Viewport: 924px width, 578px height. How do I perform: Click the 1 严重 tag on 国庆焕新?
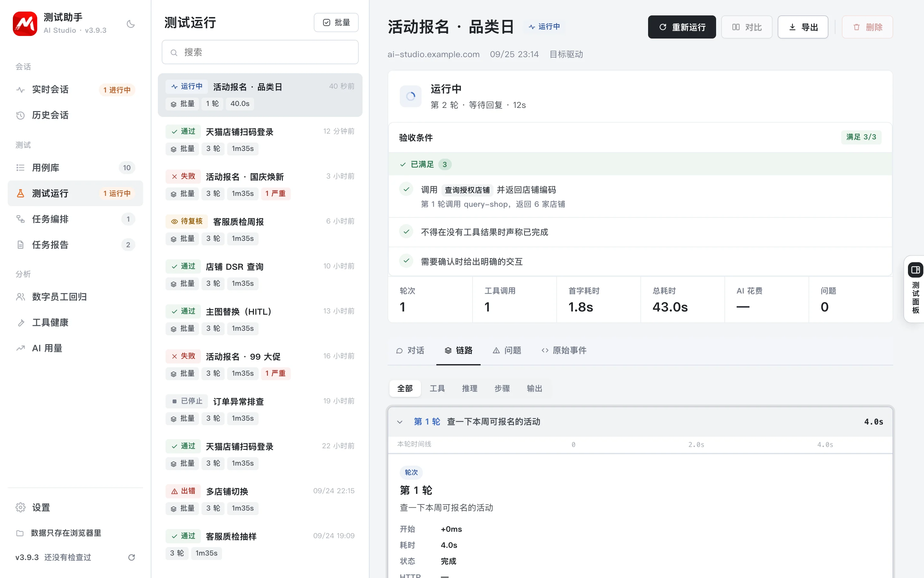pyautogui.click(x=275, y=194)
